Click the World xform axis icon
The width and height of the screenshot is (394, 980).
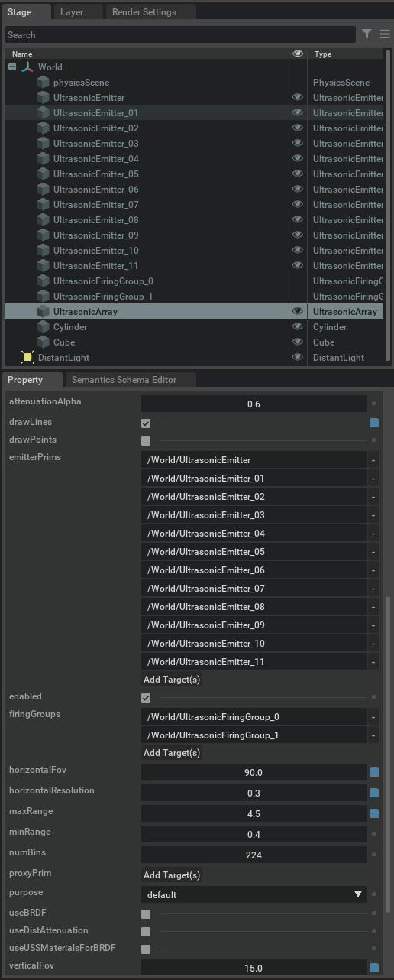click(27, 67)
